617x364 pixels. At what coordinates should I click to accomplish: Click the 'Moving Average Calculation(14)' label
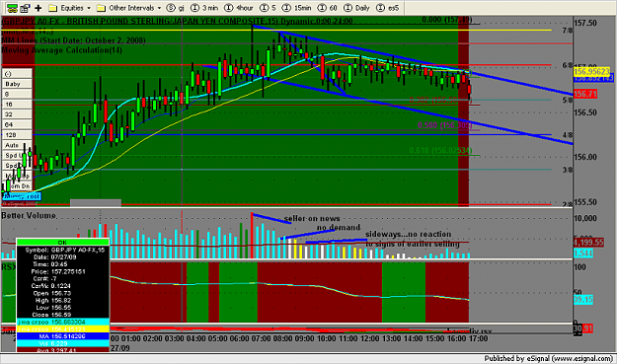[62, 50]
